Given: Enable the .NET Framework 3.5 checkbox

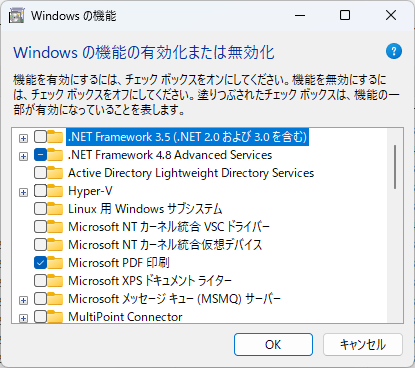Looking at the screenshot, I should coord(40,137).
